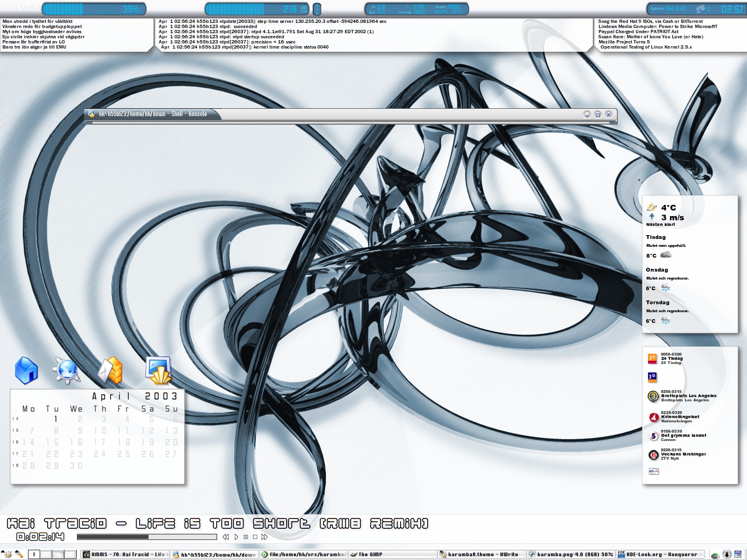Click the TV3 channel logo
The width and height of the screenshot is (747, 560).
click(653, 396)
